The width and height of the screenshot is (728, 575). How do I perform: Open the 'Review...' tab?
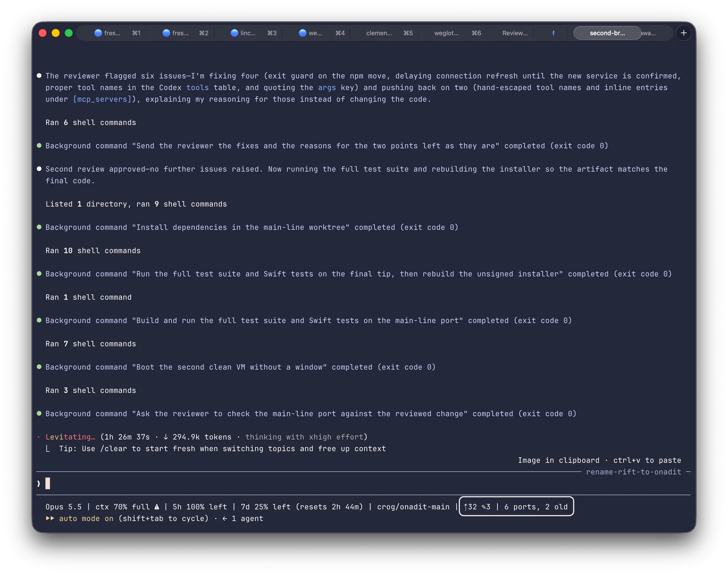click(515, 33)
